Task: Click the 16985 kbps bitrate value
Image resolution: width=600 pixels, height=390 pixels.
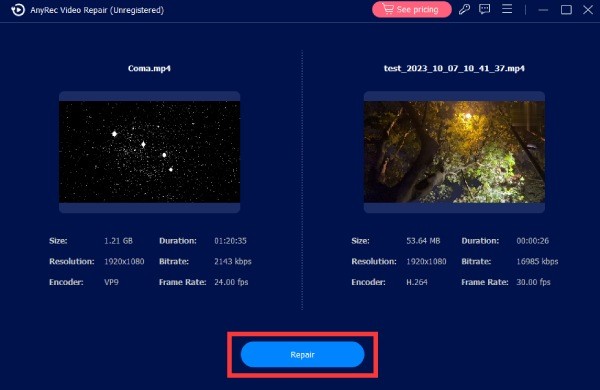Action: pyautogui.click(x=537, y=261)
